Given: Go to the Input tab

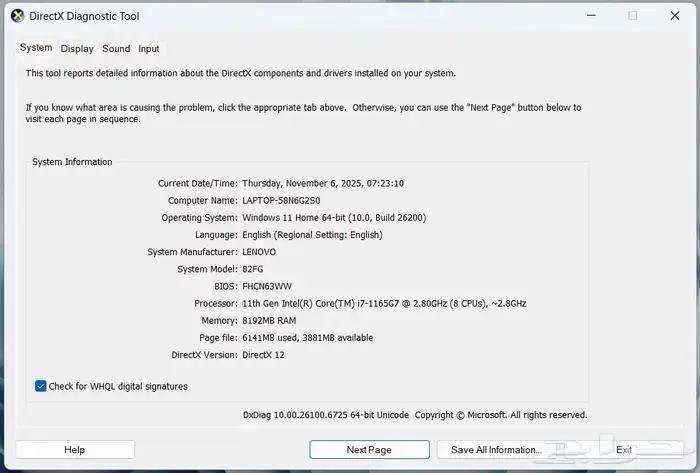Looking at the screenshot, I should (x=149, y=49).
